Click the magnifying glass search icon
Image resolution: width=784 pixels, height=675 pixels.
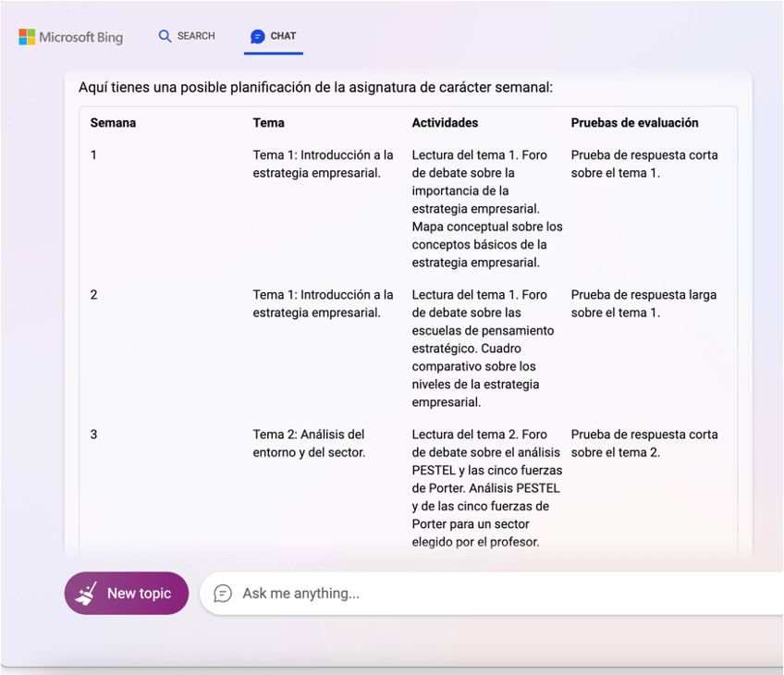pyautogui.click(x=165, y=36)
